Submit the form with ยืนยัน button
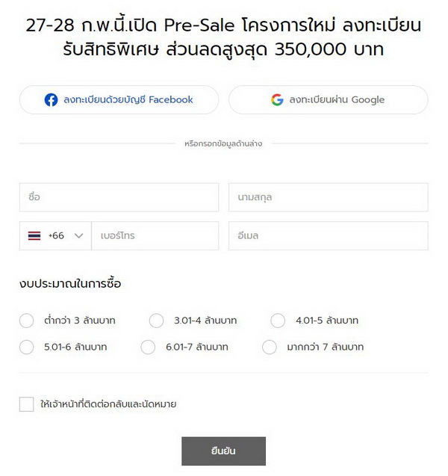 click(223, 451)
